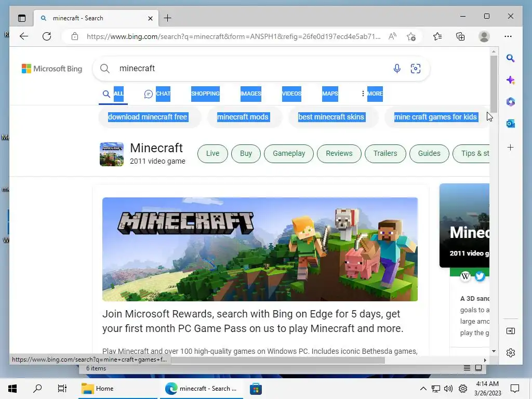Click the profile avatar icon
This screenshot has height=399, width=532.
[x=484, y=36]
